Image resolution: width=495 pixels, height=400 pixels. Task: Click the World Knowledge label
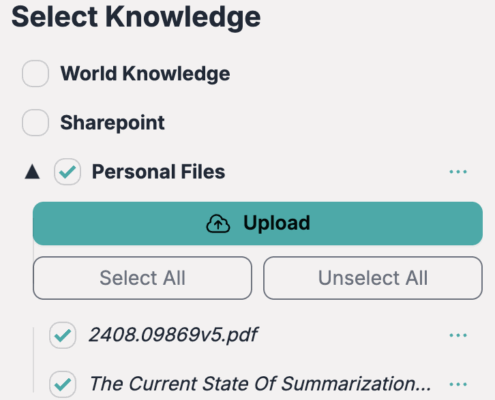point(145,73)
